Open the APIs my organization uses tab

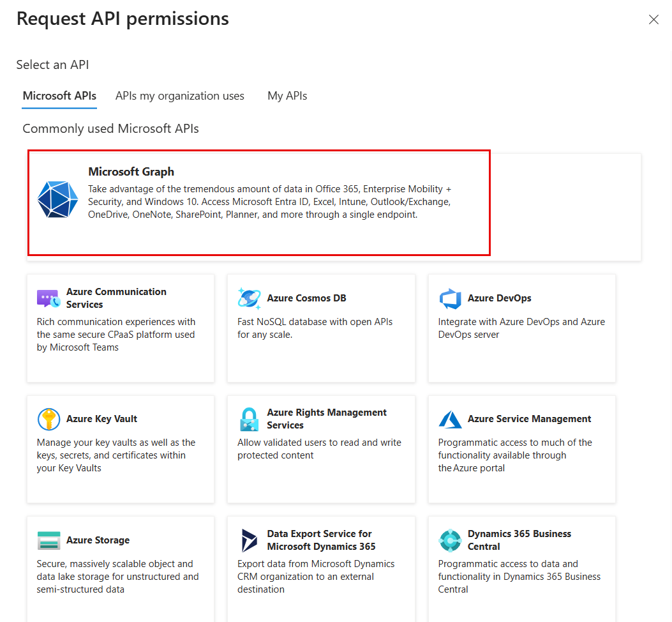coord(179,95)
